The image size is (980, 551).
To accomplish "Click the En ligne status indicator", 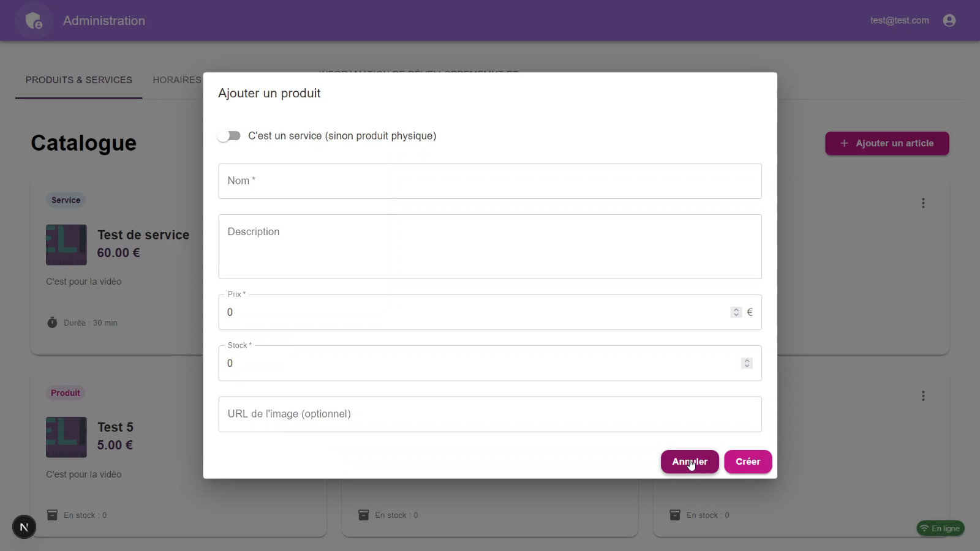I will (x=940, y=528).
